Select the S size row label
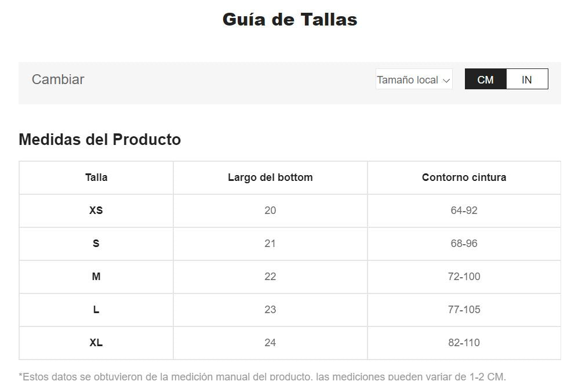 tap(96, 244)
